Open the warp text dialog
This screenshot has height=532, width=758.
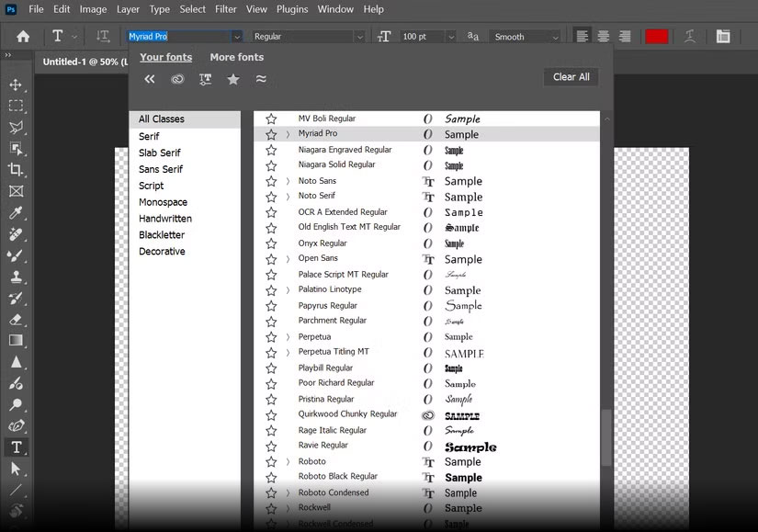click(688, 36)
